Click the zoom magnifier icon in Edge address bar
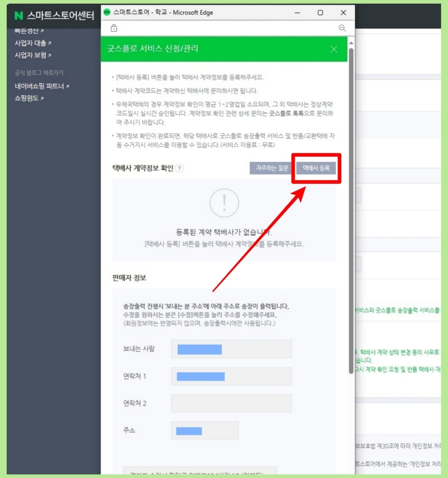Screen dimensions: 448x478 (x=342, y=28)
